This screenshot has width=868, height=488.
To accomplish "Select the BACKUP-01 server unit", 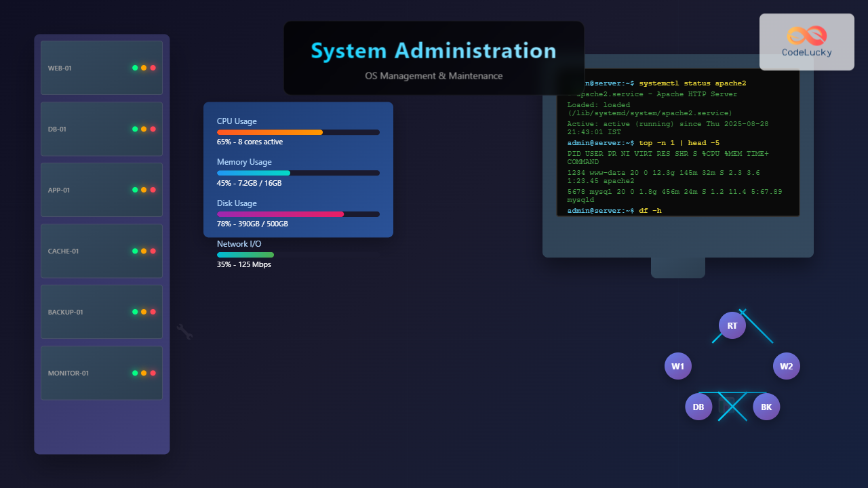I will tap(101, 312).
